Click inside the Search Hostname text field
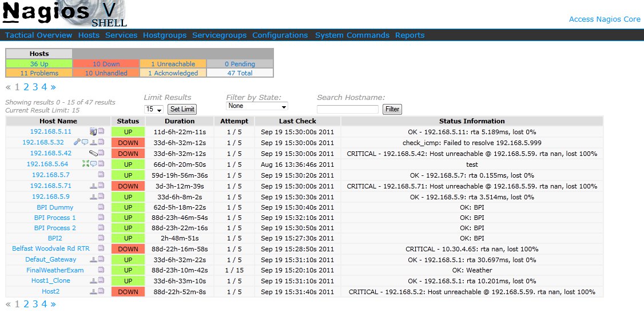This screenshot has height=313, width=644. [348, 109]
